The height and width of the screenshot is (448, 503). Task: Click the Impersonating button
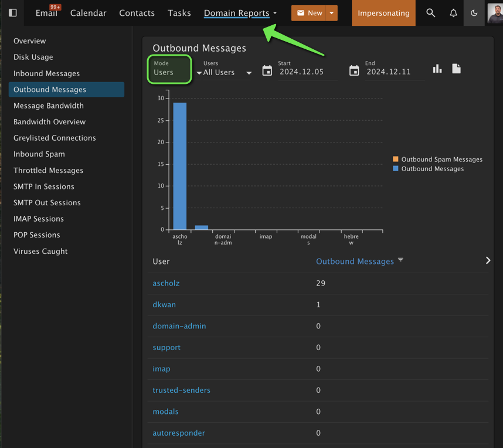383,13
